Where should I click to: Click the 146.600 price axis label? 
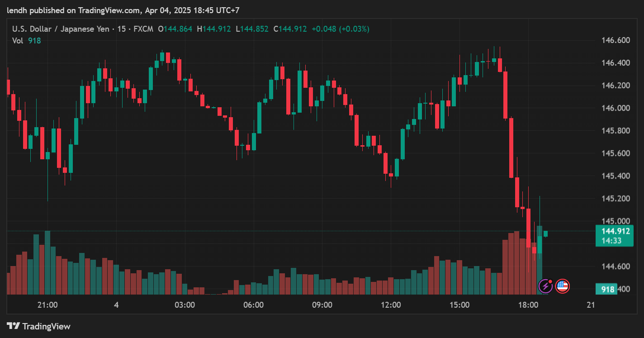coord(616,40)
